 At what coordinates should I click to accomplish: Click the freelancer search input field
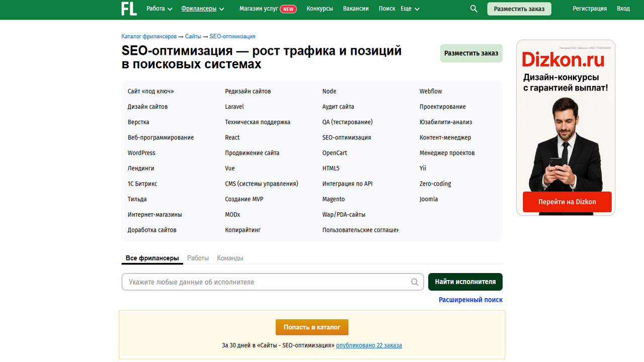coord(267,282)
